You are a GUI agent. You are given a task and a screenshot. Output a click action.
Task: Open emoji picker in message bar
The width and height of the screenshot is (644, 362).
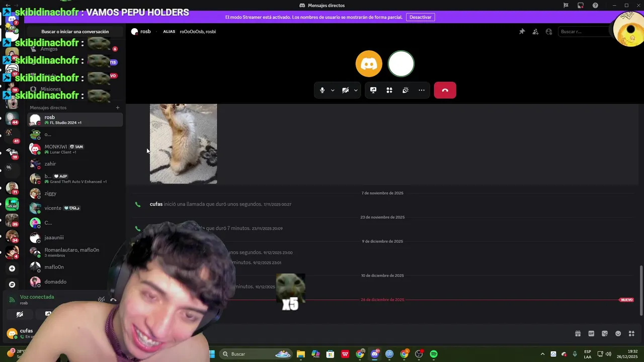tap(618, 334)
